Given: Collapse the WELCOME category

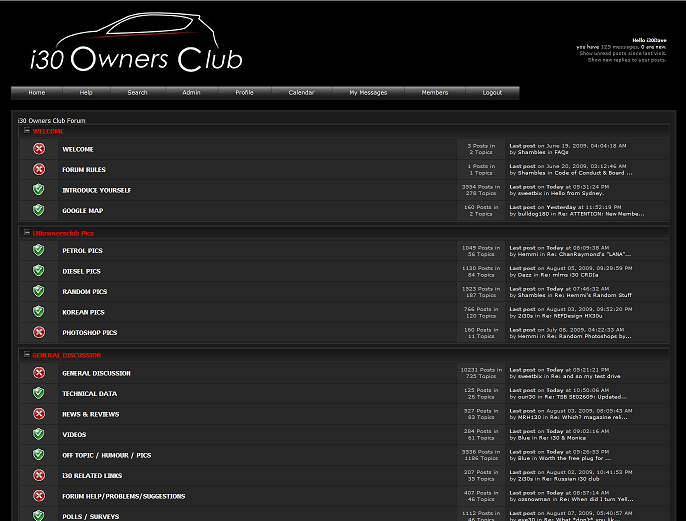Looking at the screenshot, I should pos(27,131).
